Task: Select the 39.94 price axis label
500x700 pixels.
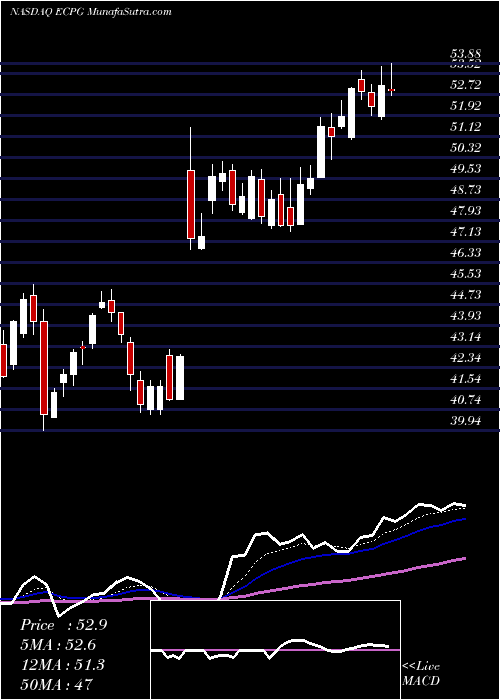Action: coord(466,421)
